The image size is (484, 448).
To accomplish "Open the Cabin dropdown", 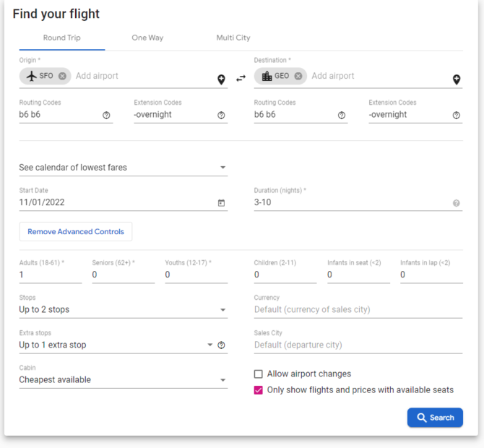I will point(124,379).
